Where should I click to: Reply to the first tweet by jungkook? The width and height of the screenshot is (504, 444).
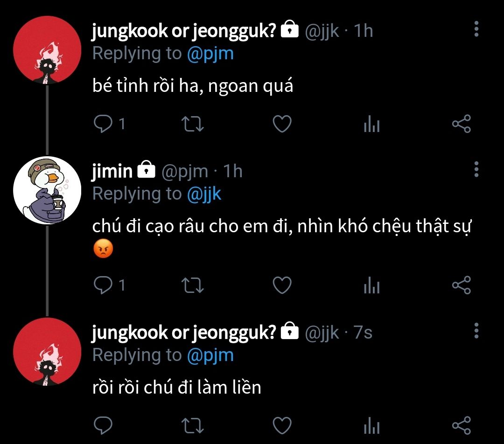coord(102,124)
